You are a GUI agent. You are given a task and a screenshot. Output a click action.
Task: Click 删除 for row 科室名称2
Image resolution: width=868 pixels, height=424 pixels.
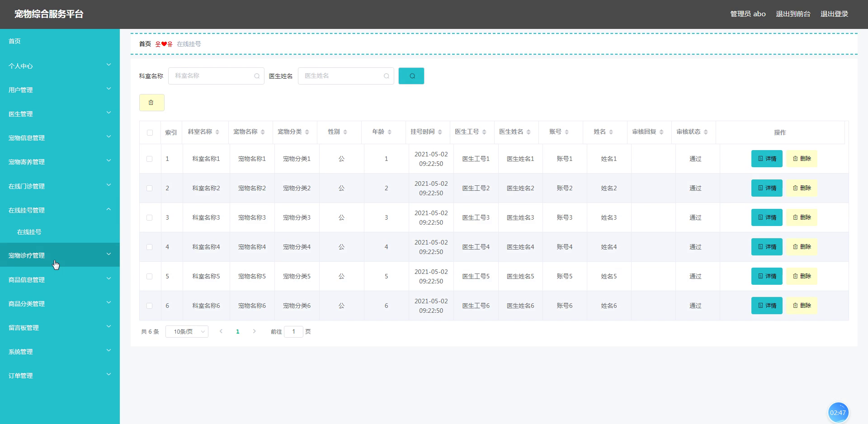(802, 188)
